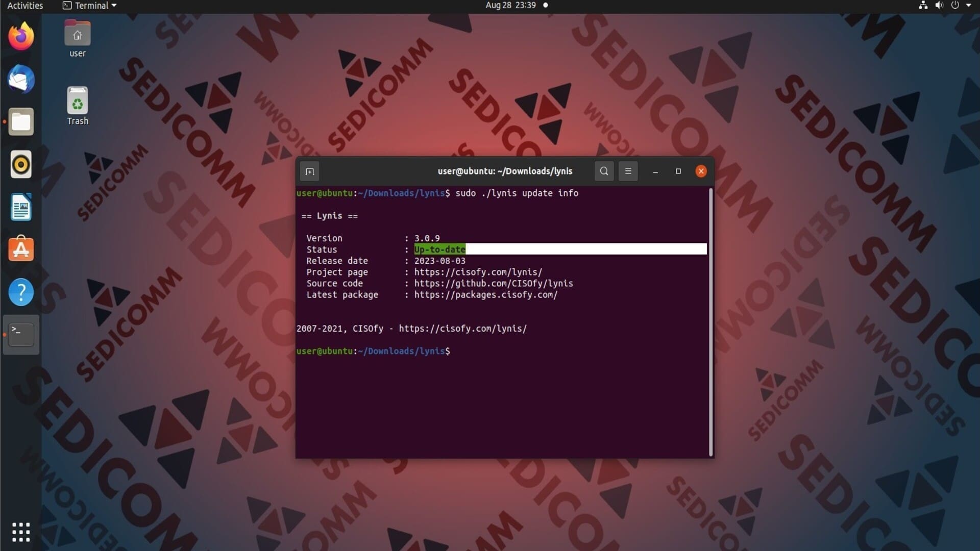
Task: Click the terminal search icon
Action: [x=604, y=171]
